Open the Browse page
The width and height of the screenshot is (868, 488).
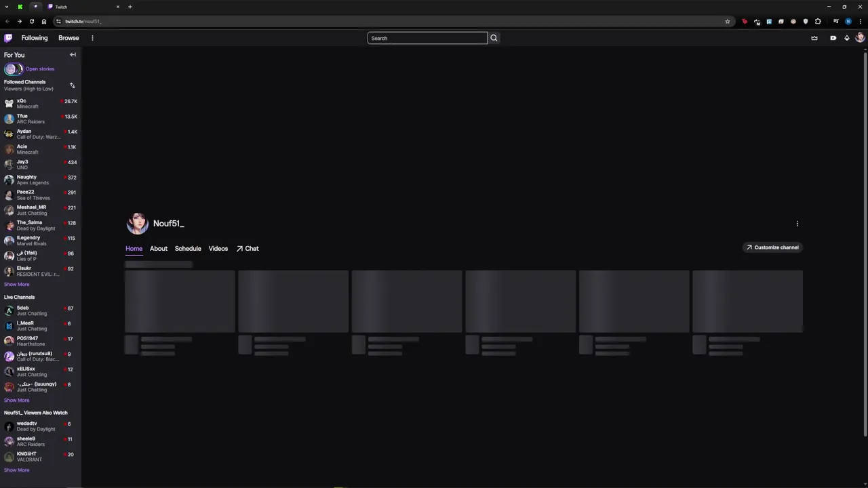(x=68, y=38)
